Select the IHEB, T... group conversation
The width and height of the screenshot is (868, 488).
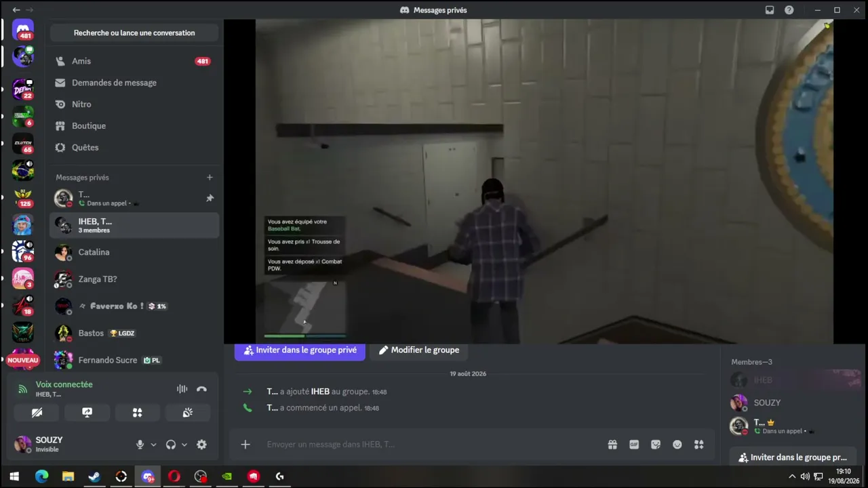(x=134, y=225)
